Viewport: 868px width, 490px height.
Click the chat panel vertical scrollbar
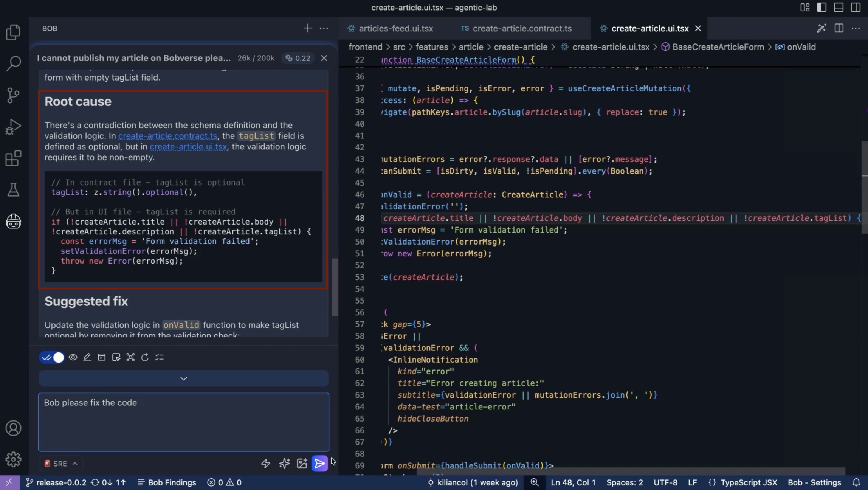pos(335,287)
